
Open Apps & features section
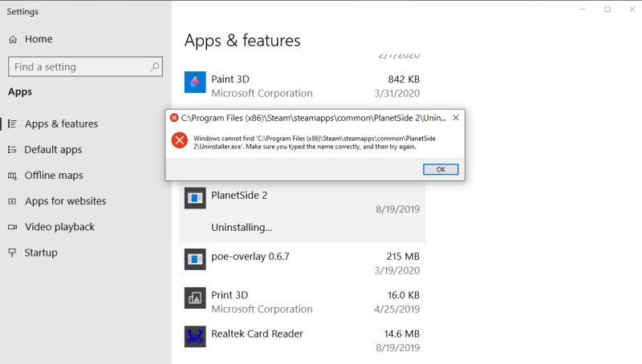coord(62,123)
